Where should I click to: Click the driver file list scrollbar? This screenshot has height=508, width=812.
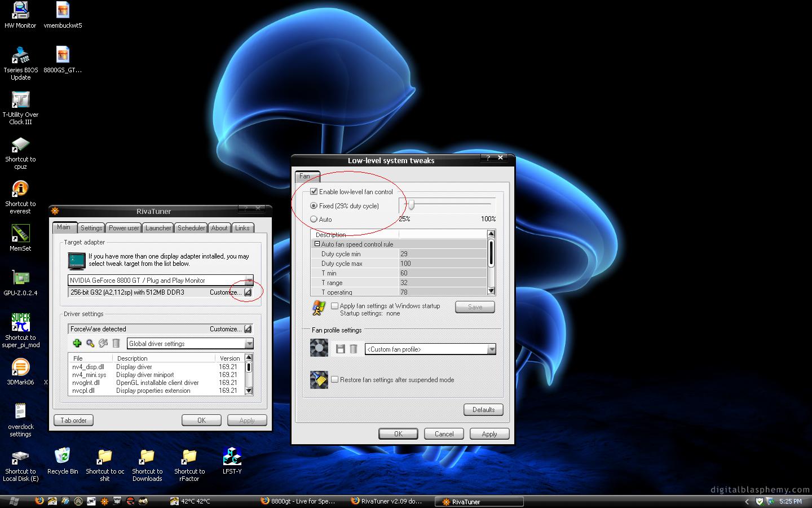click(x=249, y=374)
